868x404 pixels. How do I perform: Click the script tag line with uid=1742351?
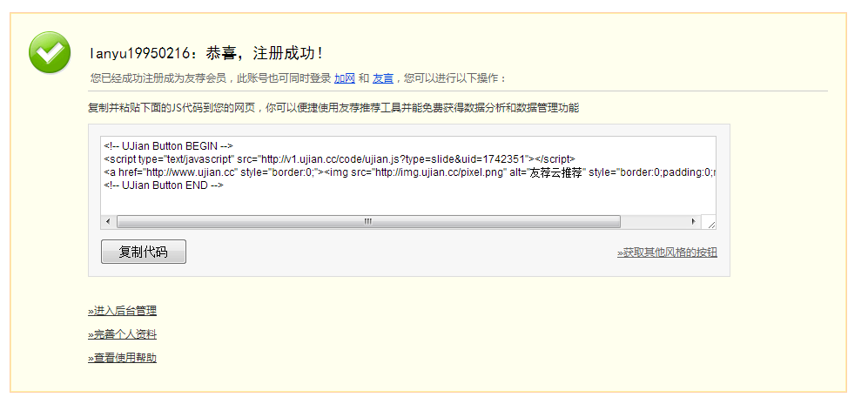pyautogui.click(x=340, y=159)
